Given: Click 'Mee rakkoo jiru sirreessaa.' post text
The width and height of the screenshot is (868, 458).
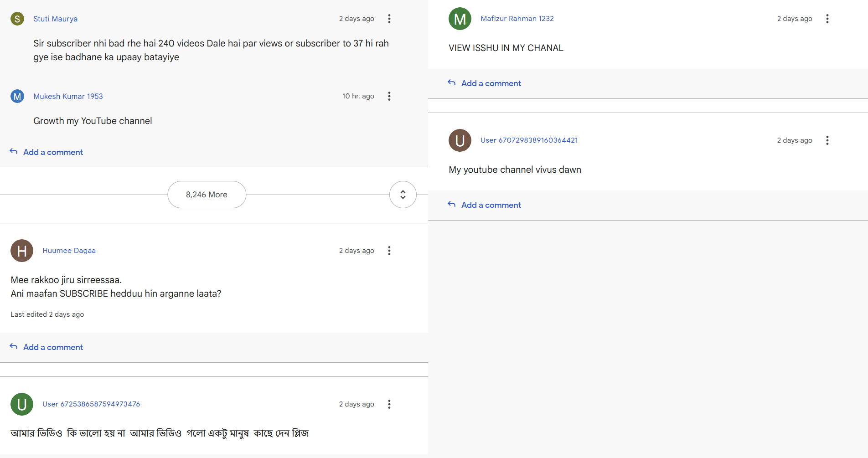Looking at the screenshot, I should [x=66, y=280].
